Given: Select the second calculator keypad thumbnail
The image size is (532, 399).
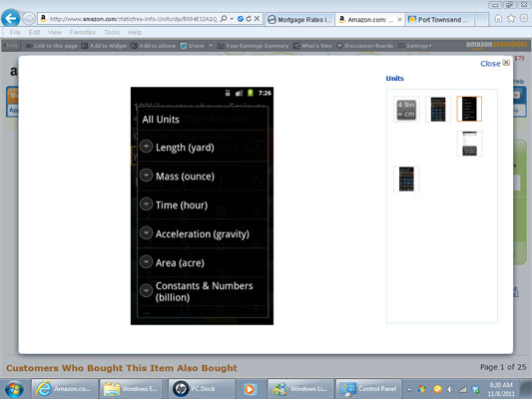Looking at the screenshot, I should pyautogui.click(x=438, y=109).
